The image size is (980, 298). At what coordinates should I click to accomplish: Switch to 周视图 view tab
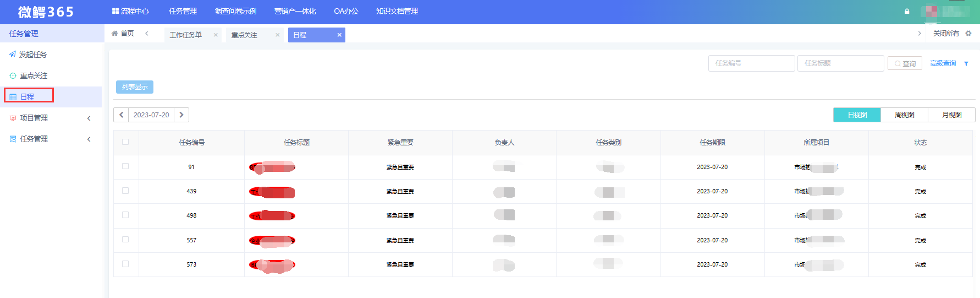[x=904, y=115]
